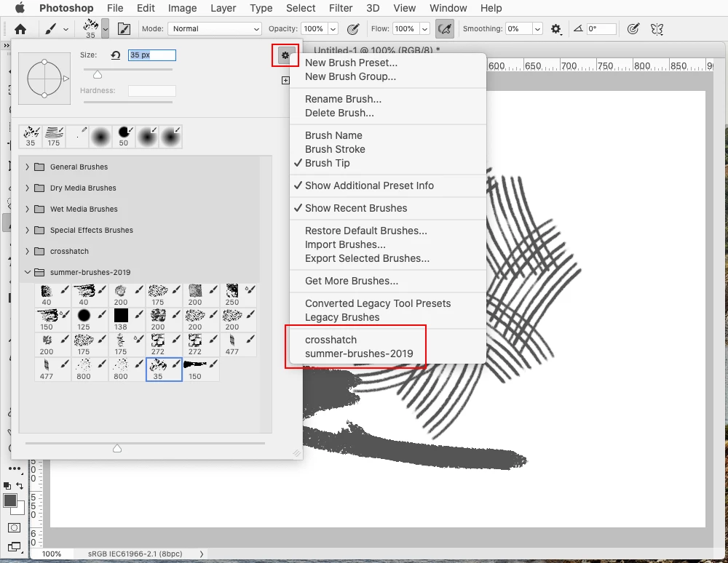Enable airbrush-style build-up icon
The image size is (728, 563).
[444, 29]
